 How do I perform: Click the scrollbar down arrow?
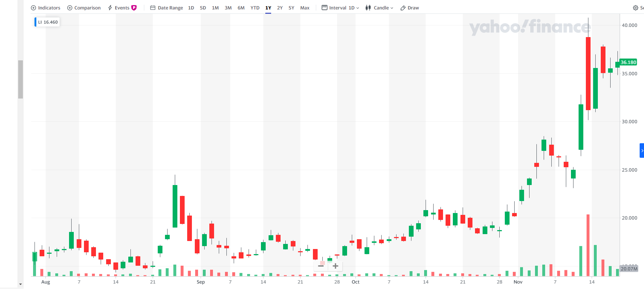20,284
